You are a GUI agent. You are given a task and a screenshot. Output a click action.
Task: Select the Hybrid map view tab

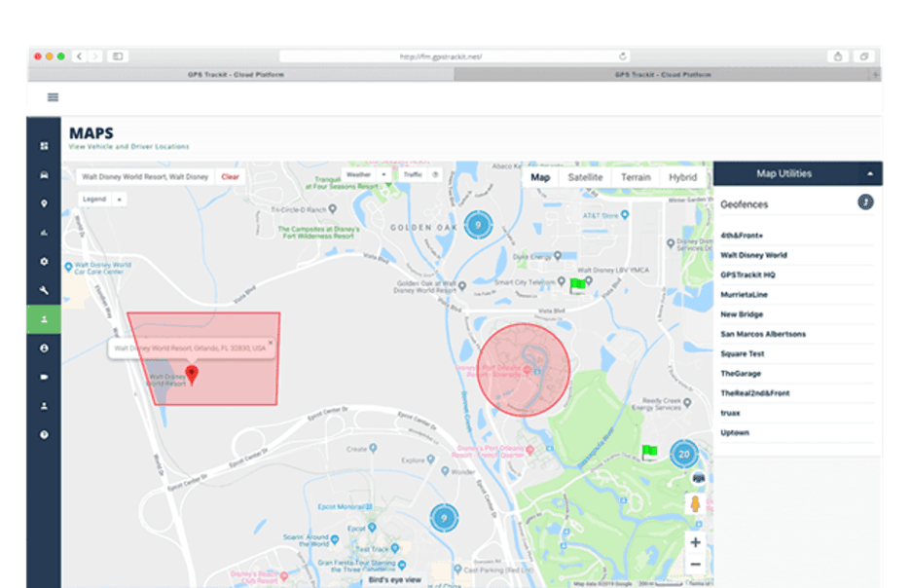pos(681,177)
